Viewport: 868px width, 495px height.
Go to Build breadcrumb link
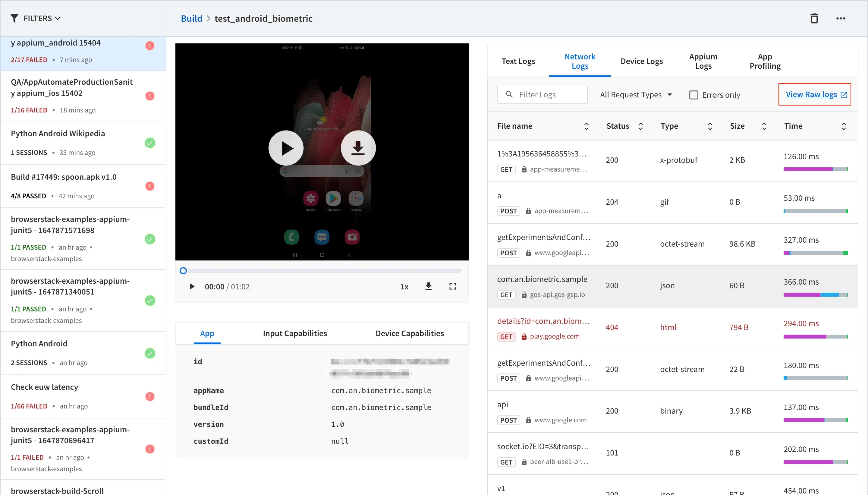191,18
